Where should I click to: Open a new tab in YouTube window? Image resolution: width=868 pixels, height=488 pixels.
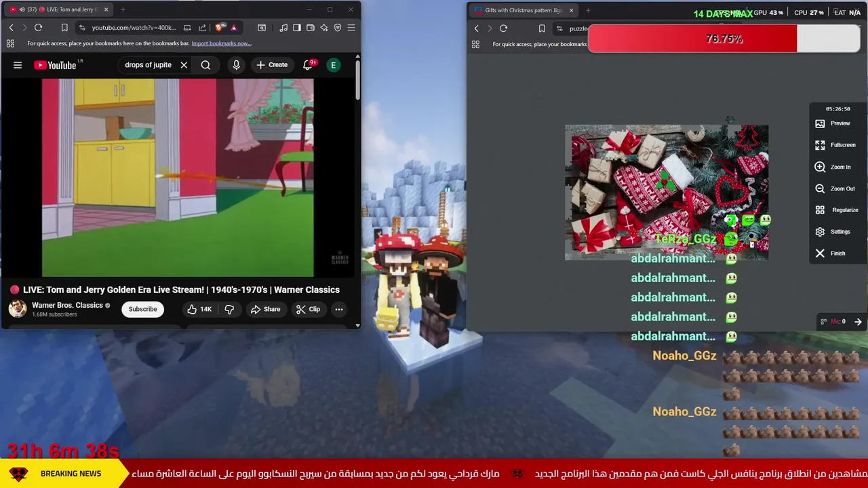coord(123,9)
